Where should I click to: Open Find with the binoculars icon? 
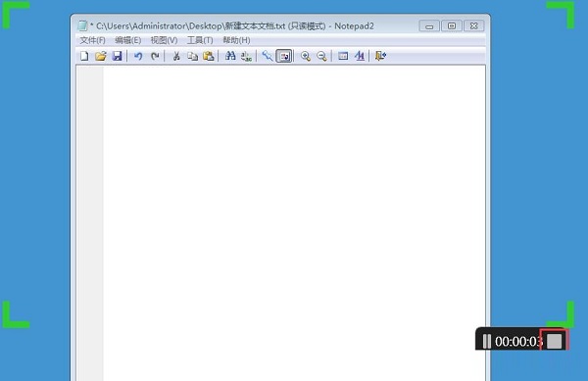coord(230,56)
